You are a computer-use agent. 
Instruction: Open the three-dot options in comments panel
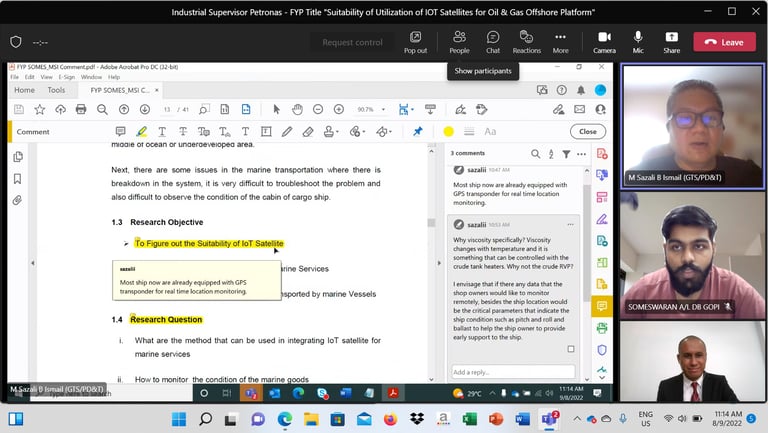click(x=582, y=154)
